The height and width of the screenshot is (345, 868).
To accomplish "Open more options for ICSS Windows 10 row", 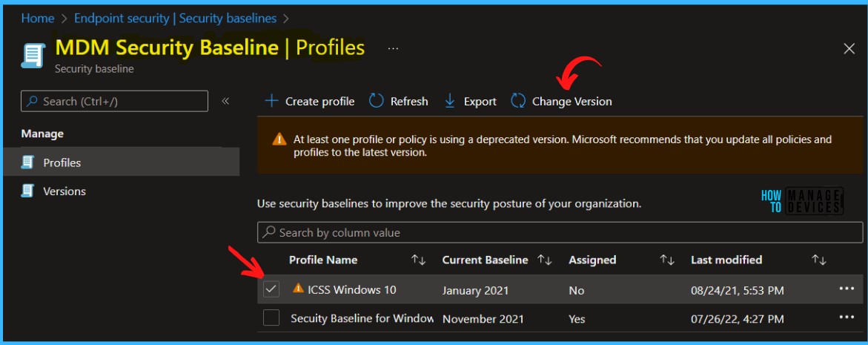I will 847,289.
